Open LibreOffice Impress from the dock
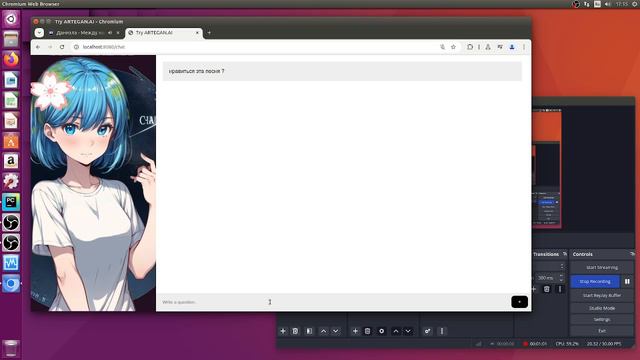Screen dimensions: 640x360 (x=11, y=121)
